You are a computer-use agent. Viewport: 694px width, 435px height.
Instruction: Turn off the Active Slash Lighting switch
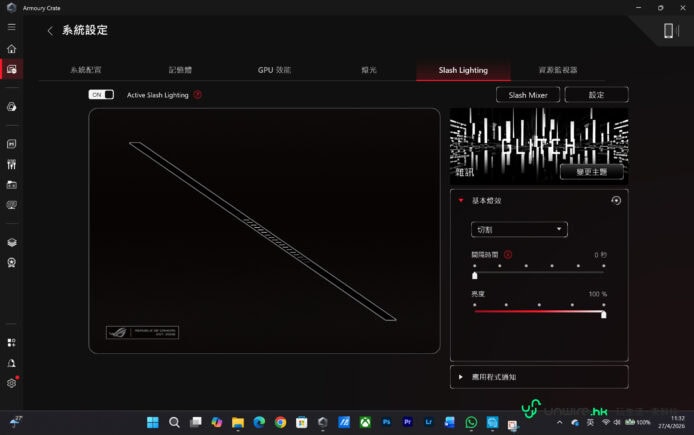[x=101, y=95]
